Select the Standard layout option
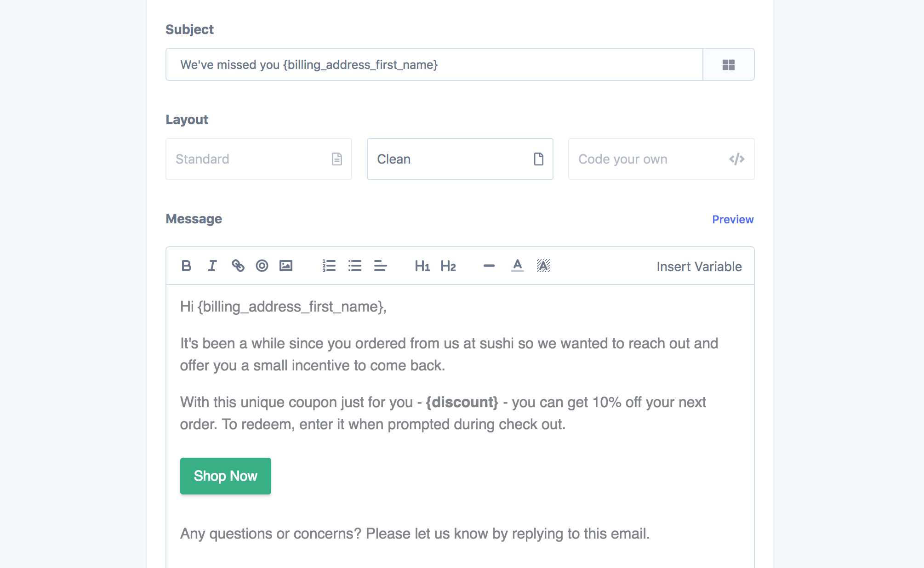 (x=259, y=159)
